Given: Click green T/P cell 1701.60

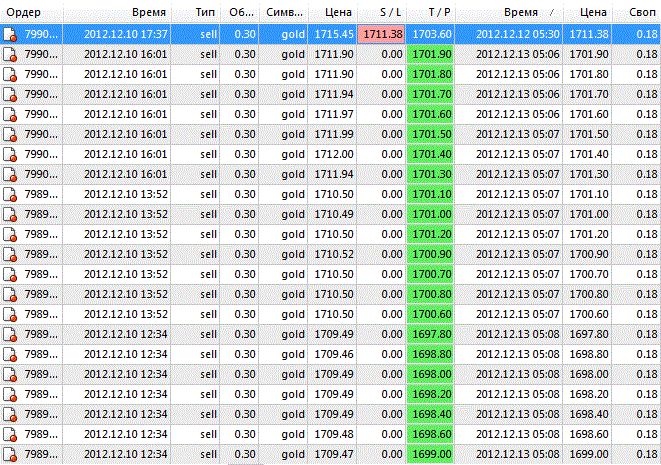Looking at the screenshot, I should coord(430,114).
